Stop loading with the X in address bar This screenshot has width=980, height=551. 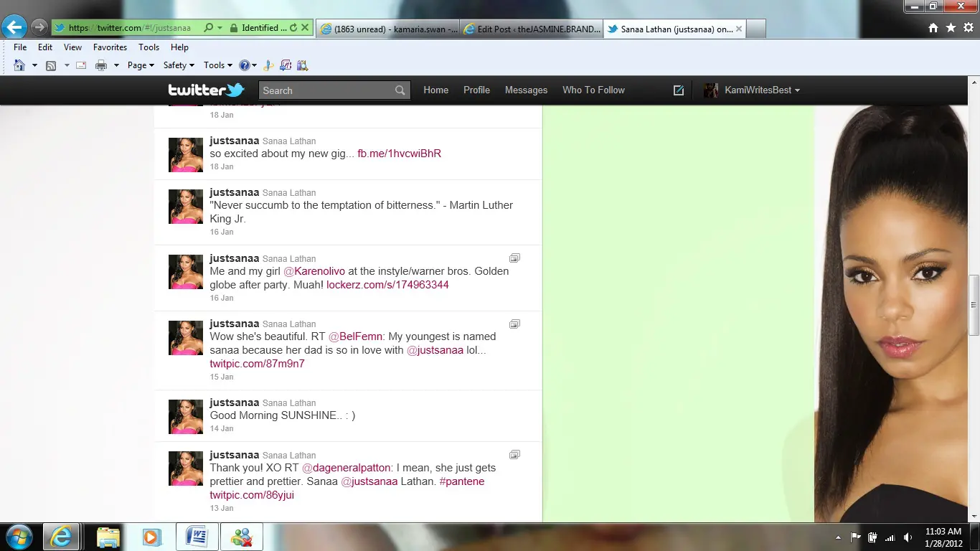305,28
